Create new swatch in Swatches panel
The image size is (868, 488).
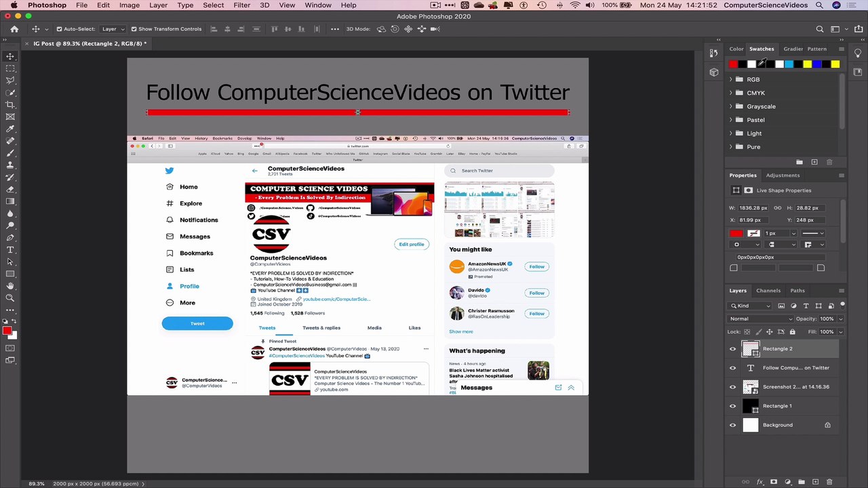pyautogui.click(x=814, y=162)
